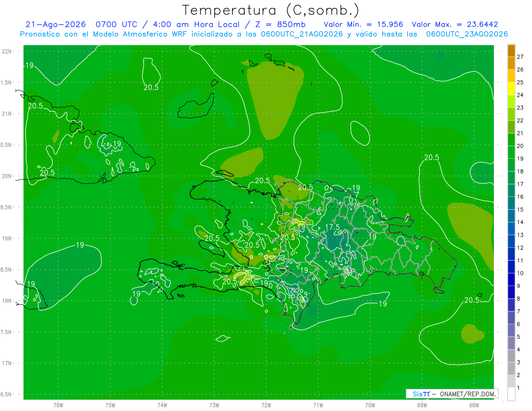Image resolution: width=532 pixels, height=411 pixels.
Task: Click the title "Temperatura (C,somb.)"
Action: pos(270,10)
